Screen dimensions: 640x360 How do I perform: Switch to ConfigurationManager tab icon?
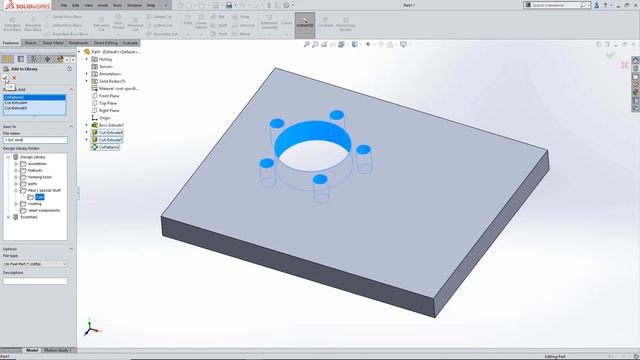pyautogui.click(x=34, y=59)
